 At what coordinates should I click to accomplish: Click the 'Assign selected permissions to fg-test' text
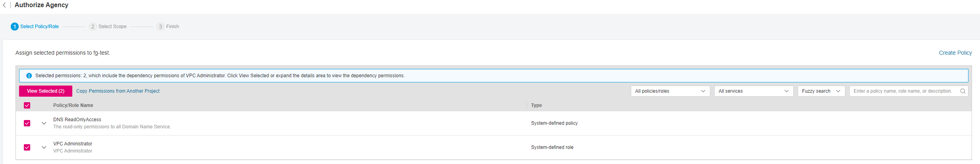[63, 53]
